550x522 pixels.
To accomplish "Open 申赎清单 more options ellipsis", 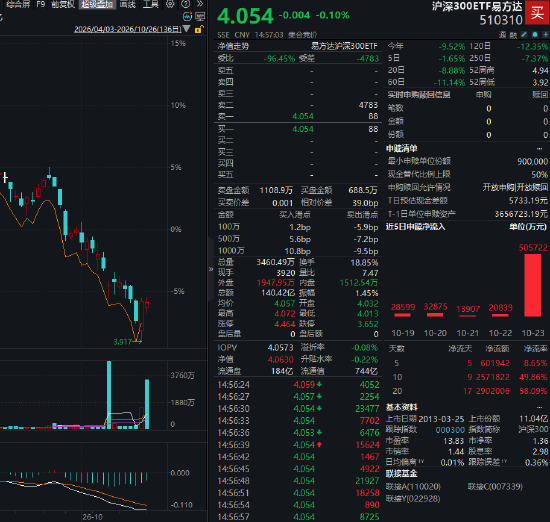I will [x=539, y=148].
